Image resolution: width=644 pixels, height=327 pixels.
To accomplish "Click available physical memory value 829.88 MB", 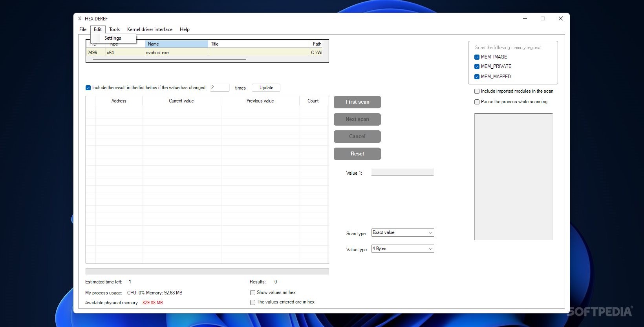I will tap(153, 303).
